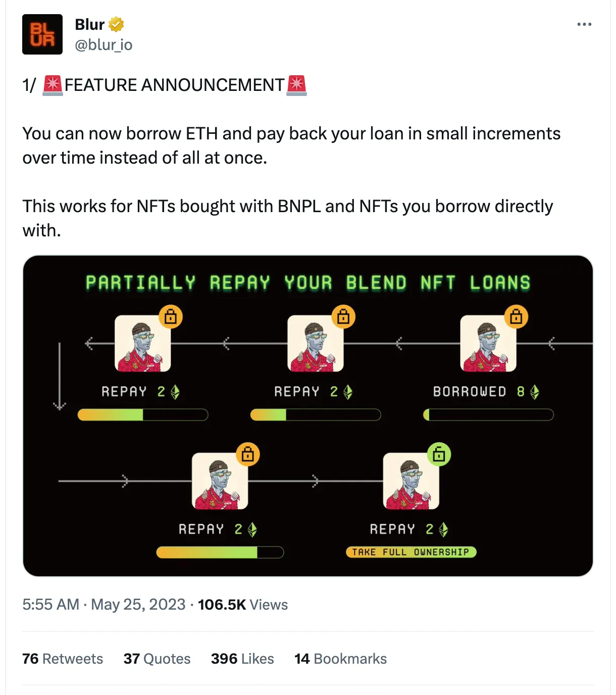Image resolution: width=616 pixels, height=695 pixels.
Task: Click the Blur profile avatar
Action: coord(42,34)
